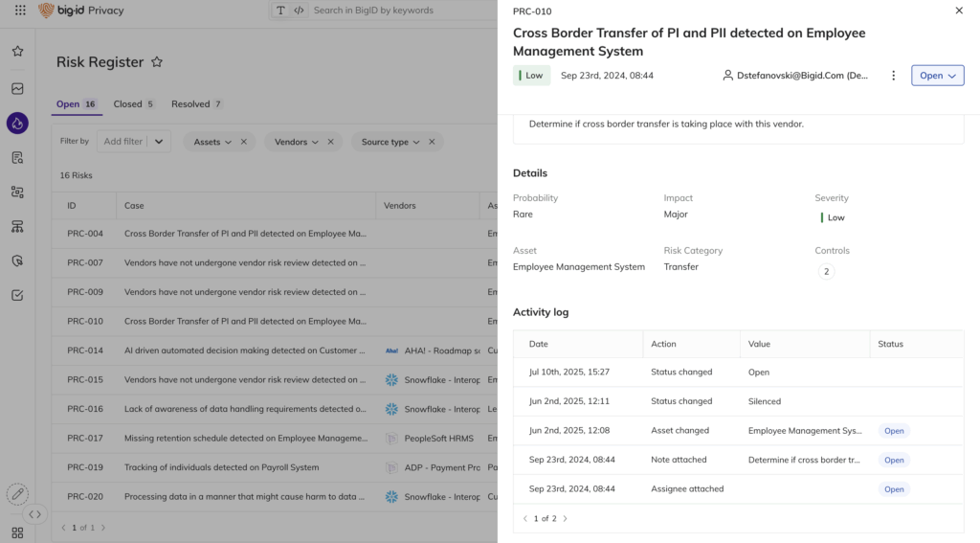Click the pencil edit icon at bottom left
Image resolution: width=980 pixels, height=543 pixels.
(x=17, y=494)
